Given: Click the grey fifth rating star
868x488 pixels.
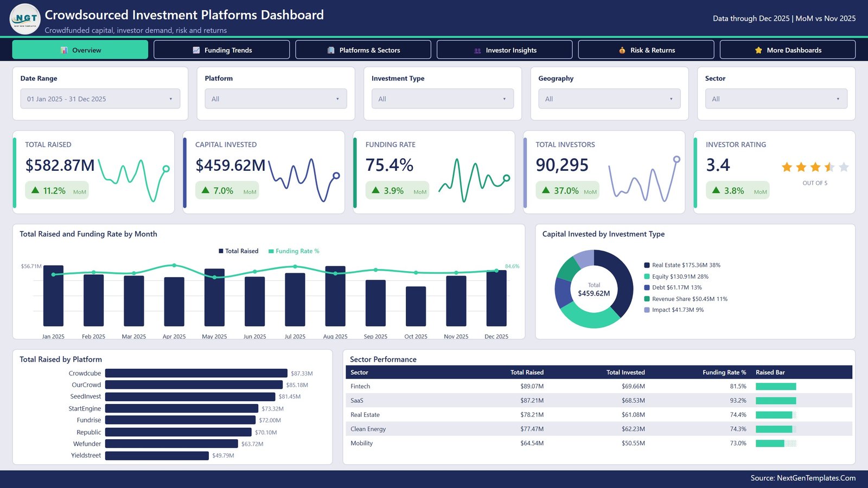Looking at the screenshot, I should (x=844, y=167).
